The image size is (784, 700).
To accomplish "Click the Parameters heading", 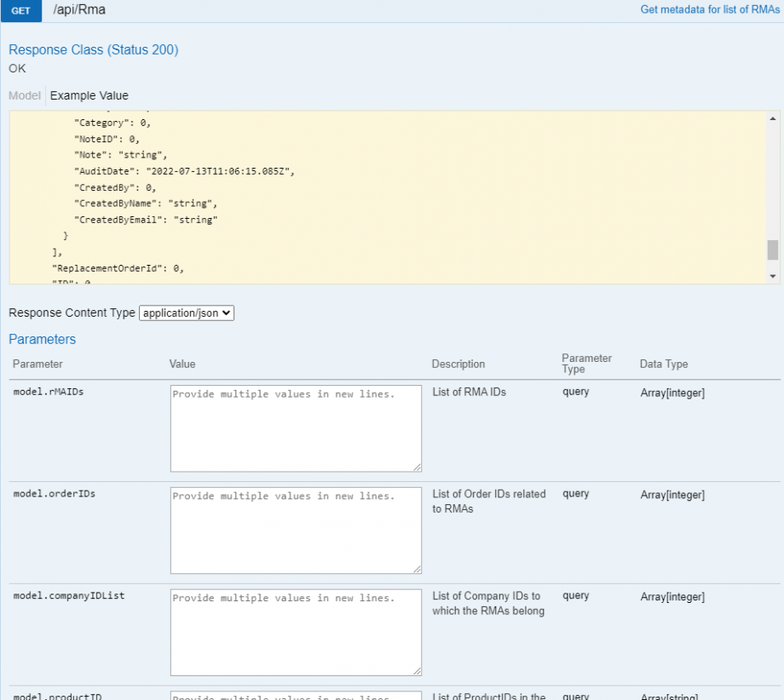I will pyautogui.click(x=42, y=339).
